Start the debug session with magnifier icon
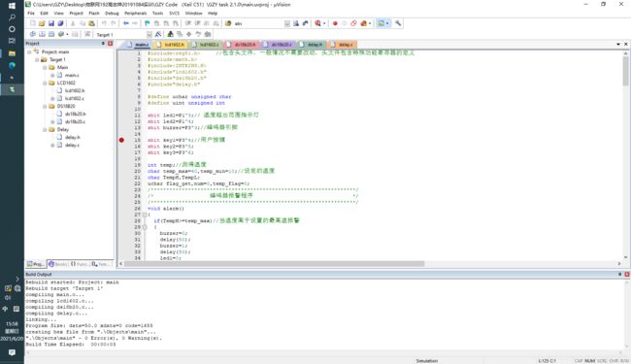This screenshot has height=364, width=631. point(317,23)
